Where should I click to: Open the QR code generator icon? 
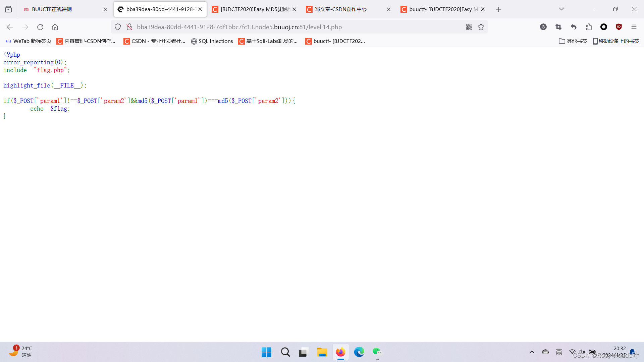(469, 27)
